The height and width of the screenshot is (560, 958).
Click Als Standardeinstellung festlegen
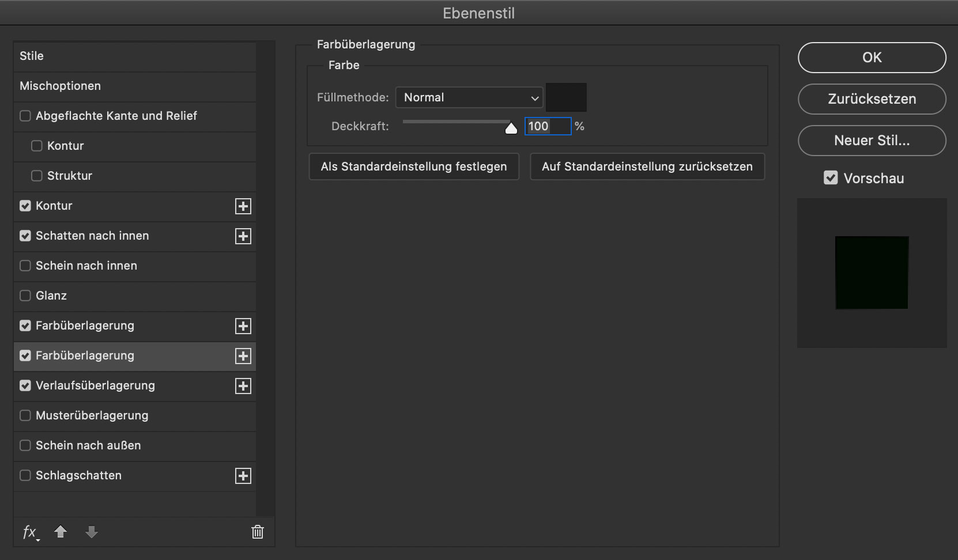click(414, 167)
